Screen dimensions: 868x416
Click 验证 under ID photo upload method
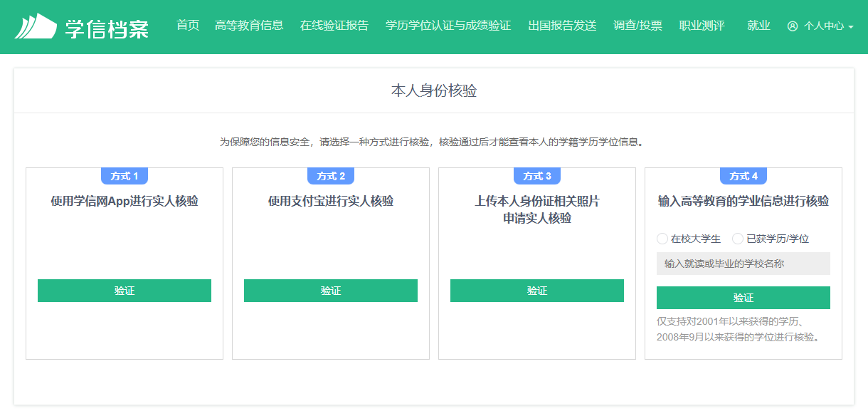click(x=536, y=291)
